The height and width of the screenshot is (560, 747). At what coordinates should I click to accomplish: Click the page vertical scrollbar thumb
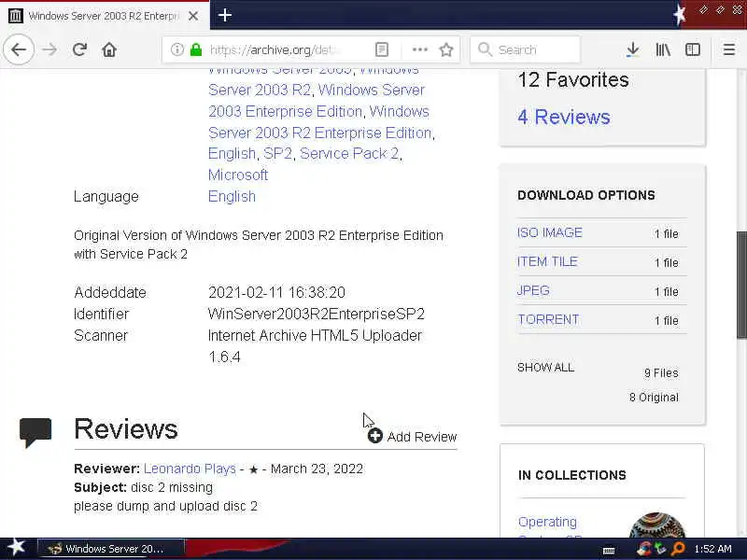click(741, 285)
